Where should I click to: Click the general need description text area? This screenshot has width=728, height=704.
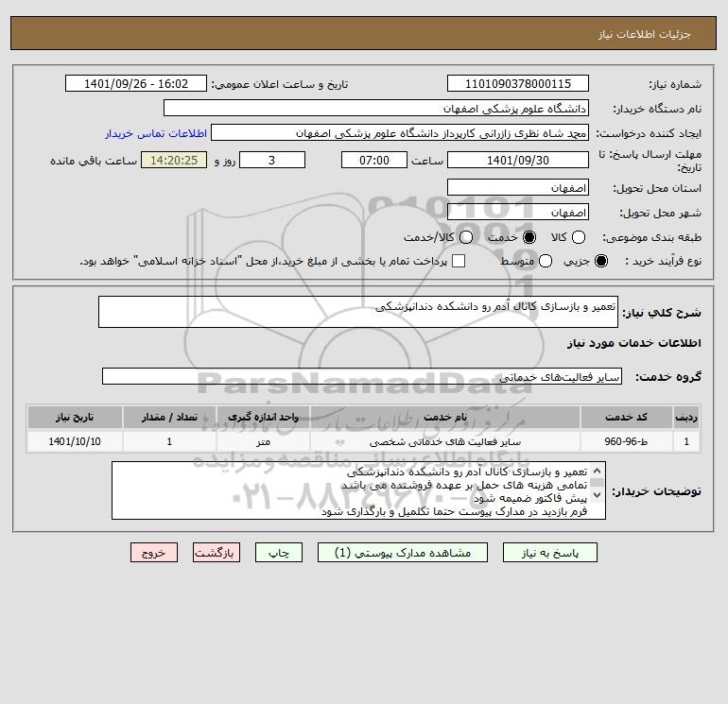pos(358,312)
